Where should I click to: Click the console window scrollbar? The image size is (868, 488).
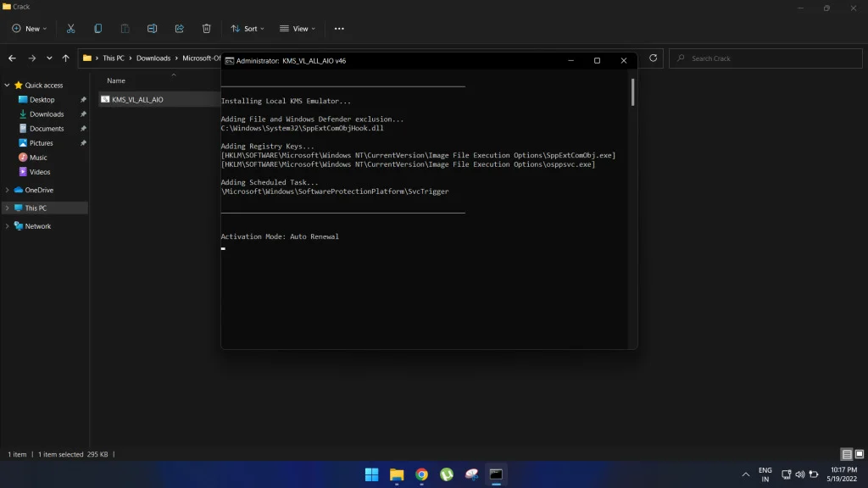[x=632, y=91]
